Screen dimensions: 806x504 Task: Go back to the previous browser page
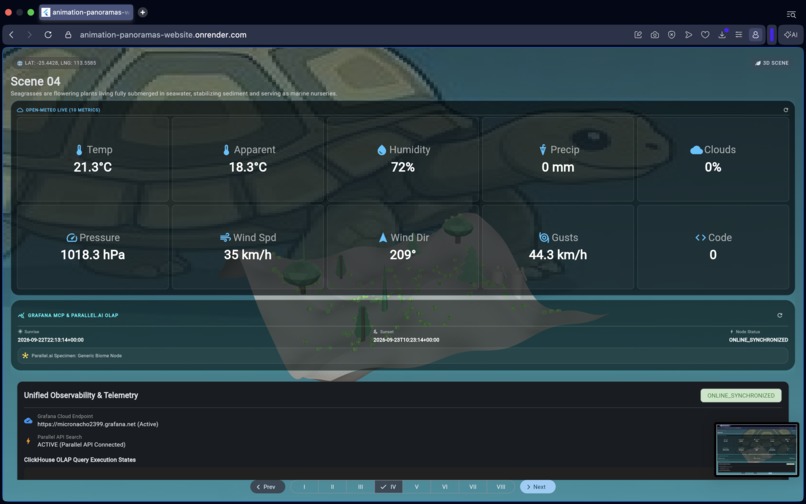[x=11, y=34]
